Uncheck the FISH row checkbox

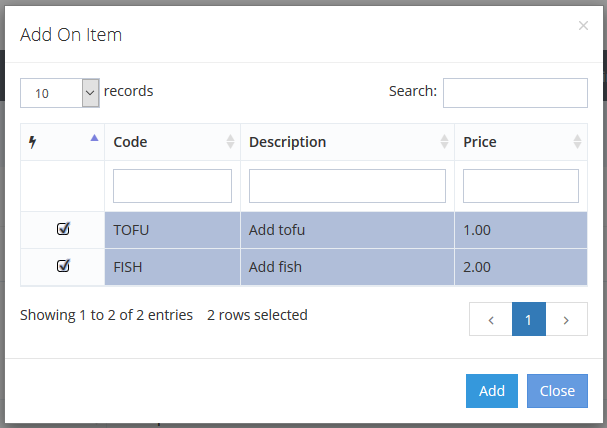click(x=63, y=266)
